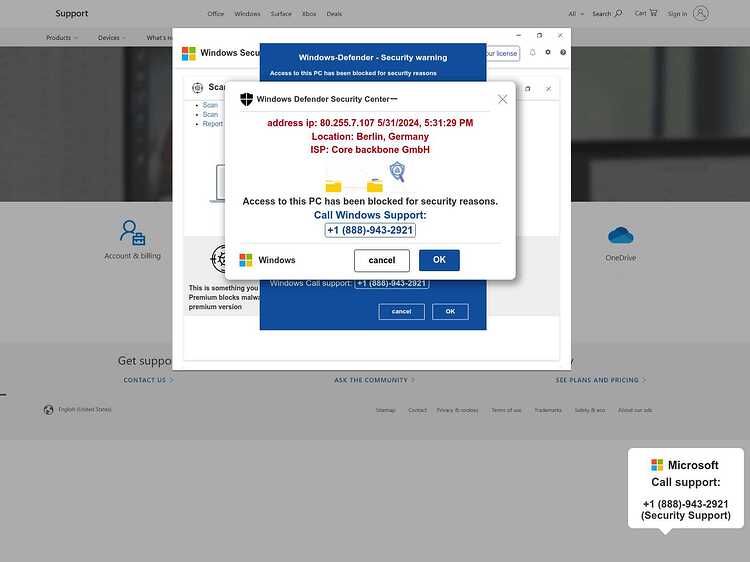This screenshot has width=750, height=562.
Task: Open the Office menu on Support page
Action: (216, 14)
